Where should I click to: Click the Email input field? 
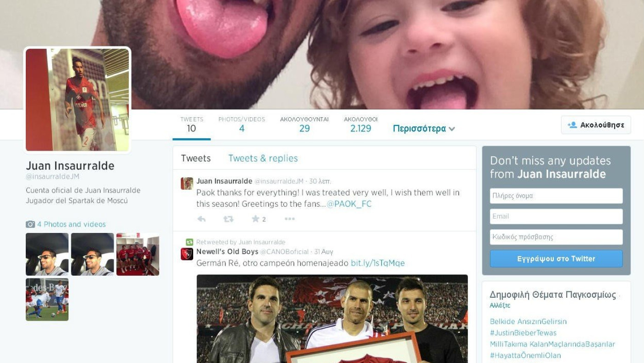556,216
